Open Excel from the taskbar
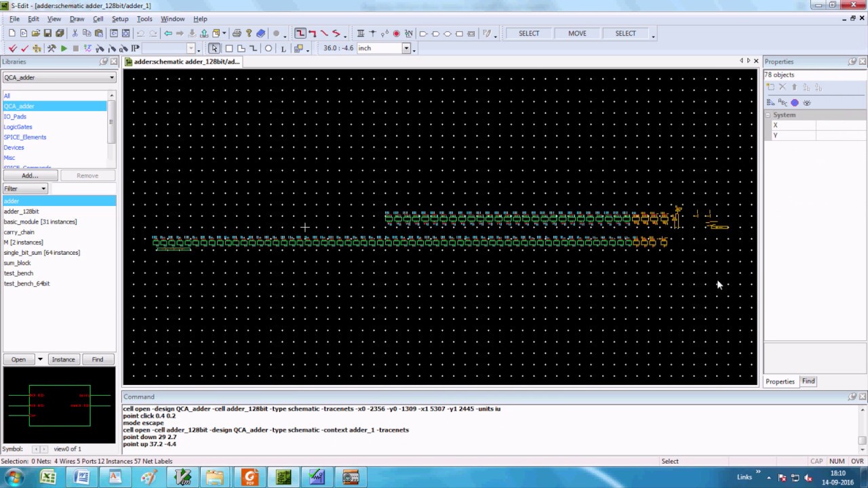868x488 pixels. point(47,477)
